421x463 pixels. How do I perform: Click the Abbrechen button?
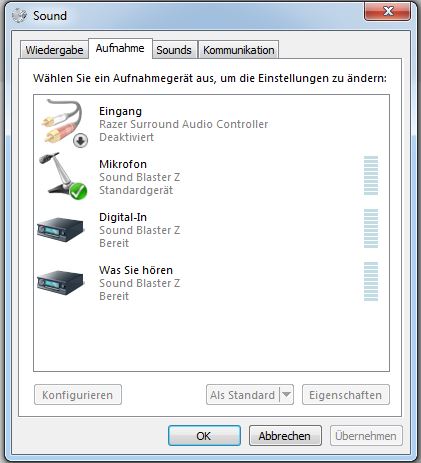285,436
